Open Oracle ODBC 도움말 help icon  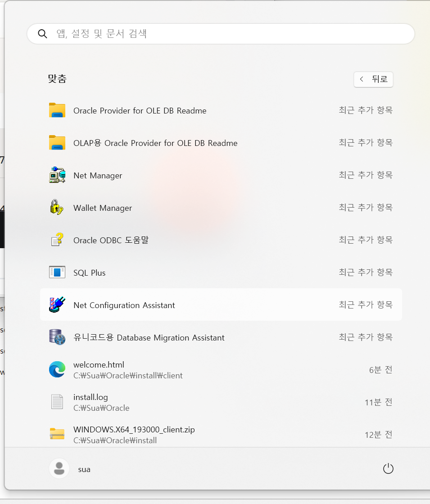[57, 240]
